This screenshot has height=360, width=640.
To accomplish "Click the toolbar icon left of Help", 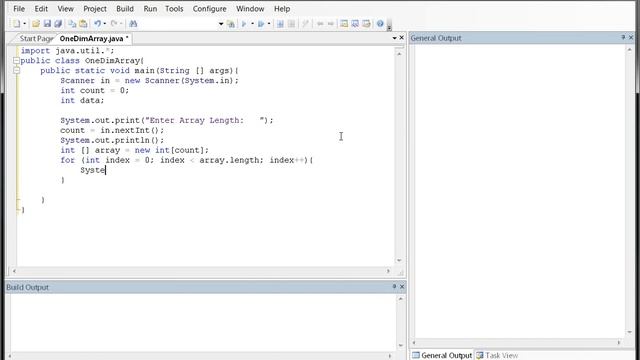I will (366, 24).
